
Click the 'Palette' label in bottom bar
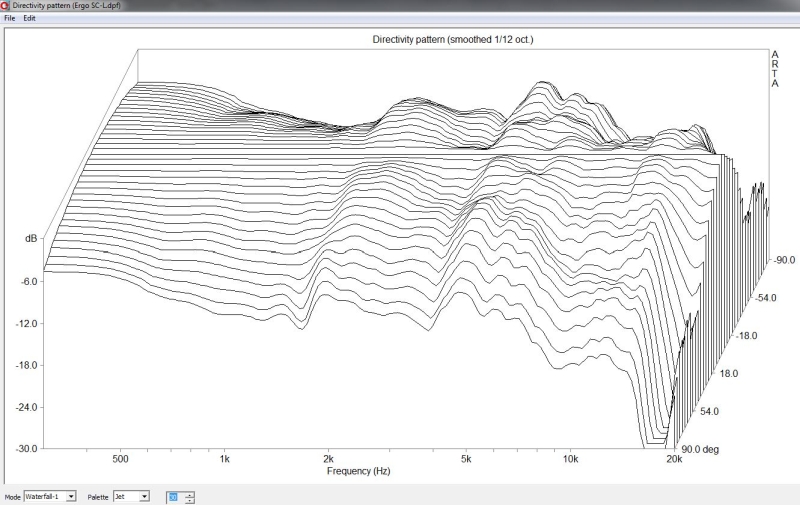pyautogui.click(x=98, y=497)
